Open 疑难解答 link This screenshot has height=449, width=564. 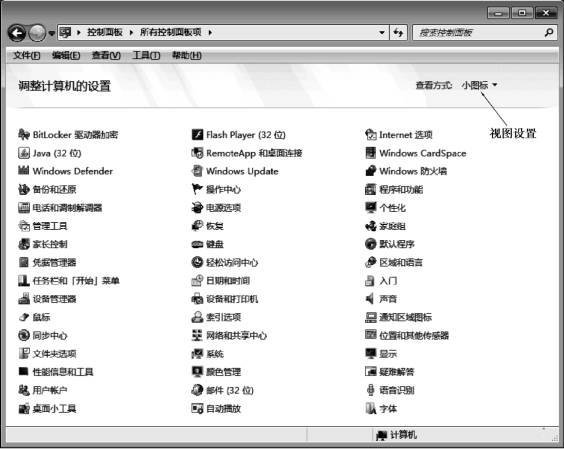click(x=397, y=372)
